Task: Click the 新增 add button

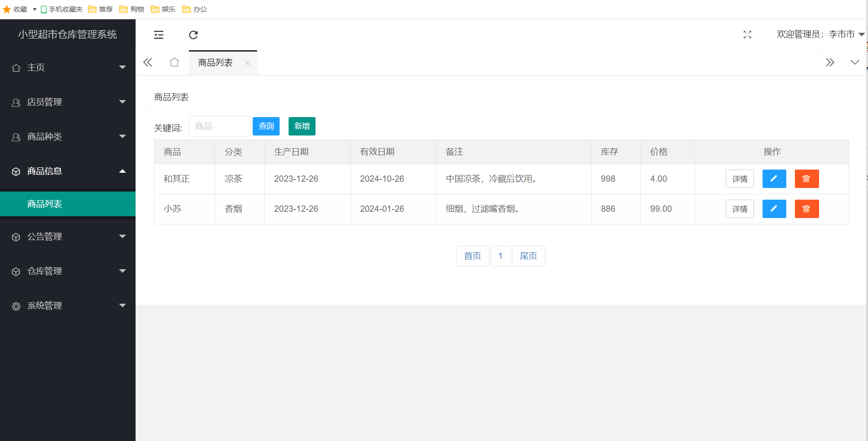Action: [302, 126]
